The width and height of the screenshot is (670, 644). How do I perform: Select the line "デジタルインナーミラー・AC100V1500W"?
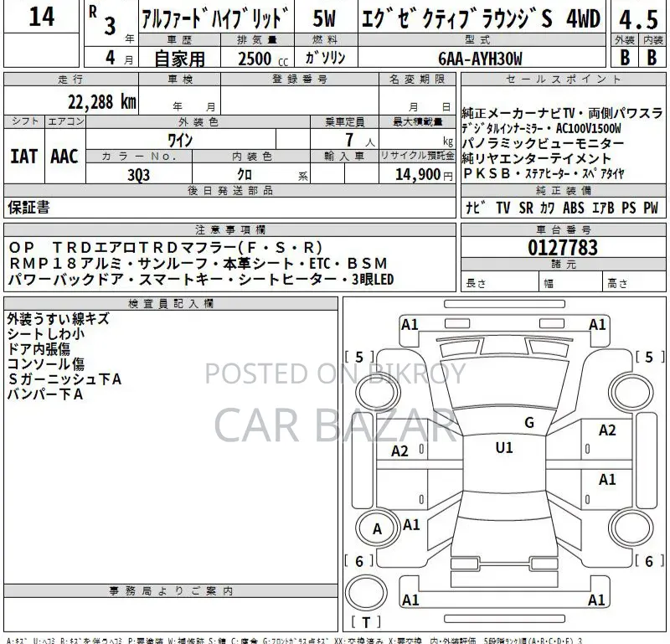[x=541, y=128]
